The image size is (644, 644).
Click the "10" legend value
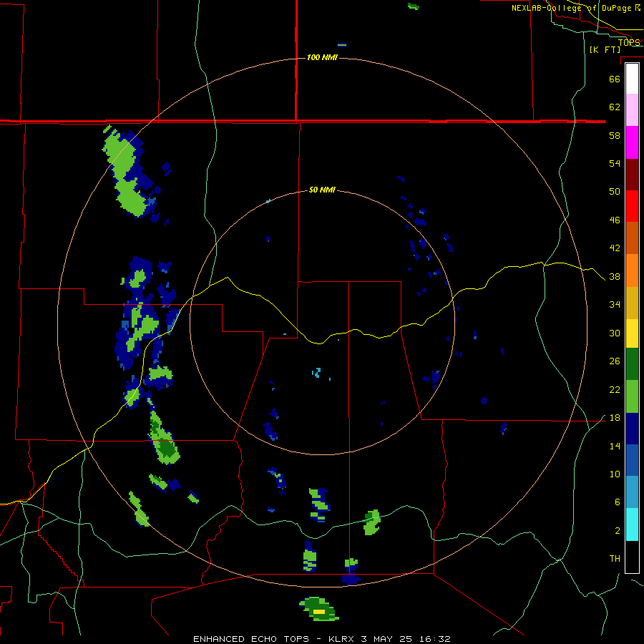point(615,474)
